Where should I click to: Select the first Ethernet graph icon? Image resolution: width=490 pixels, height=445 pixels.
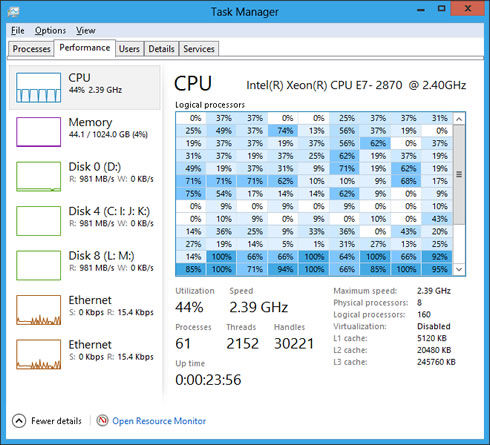tap(39, 310)
